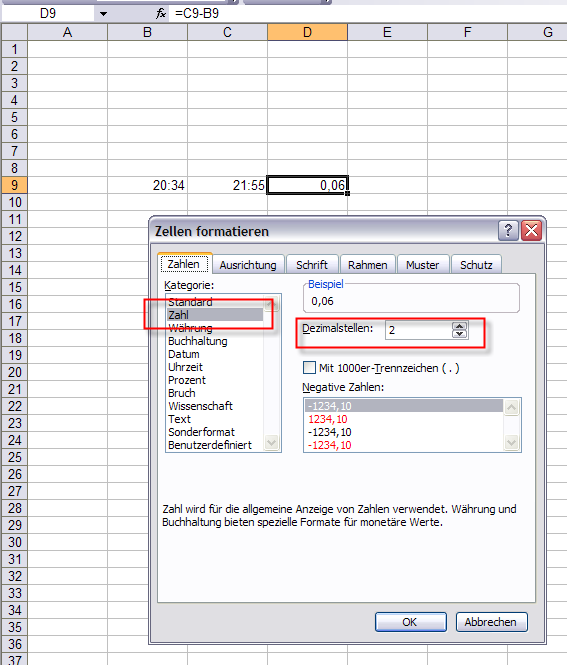The height and width of the screenshot is (665, 567).
Task: Increase Dezimalstellen with the up arrow
Action: coord(459,326)
